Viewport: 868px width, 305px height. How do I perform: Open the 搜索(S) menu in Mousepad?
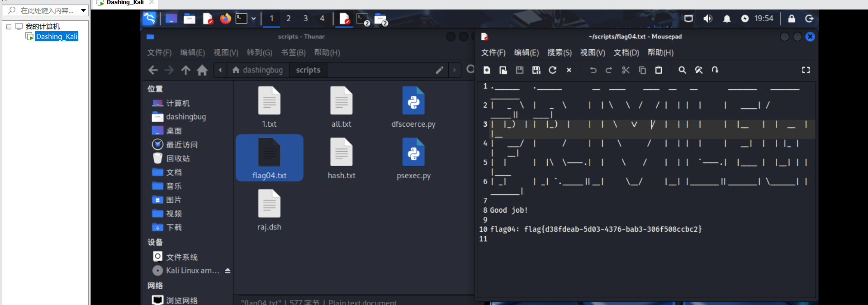559,52
